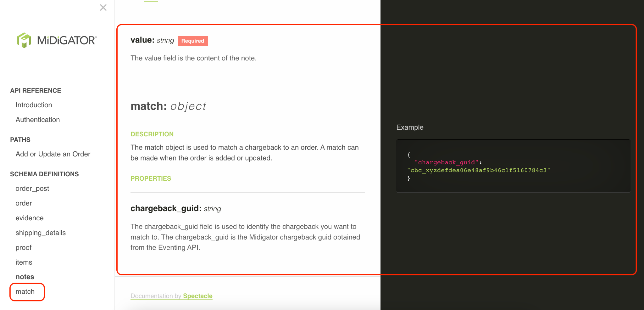Click the match: object heading
Screen dimensions: 644x310
(x=168, y=106)
